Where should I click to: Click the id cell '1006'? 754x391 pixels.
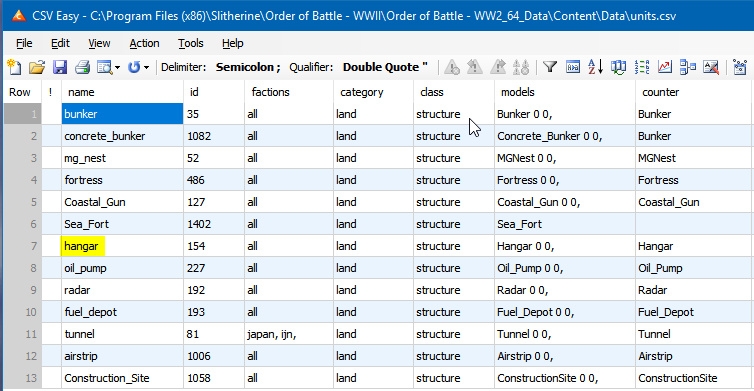tap(214, 356)
